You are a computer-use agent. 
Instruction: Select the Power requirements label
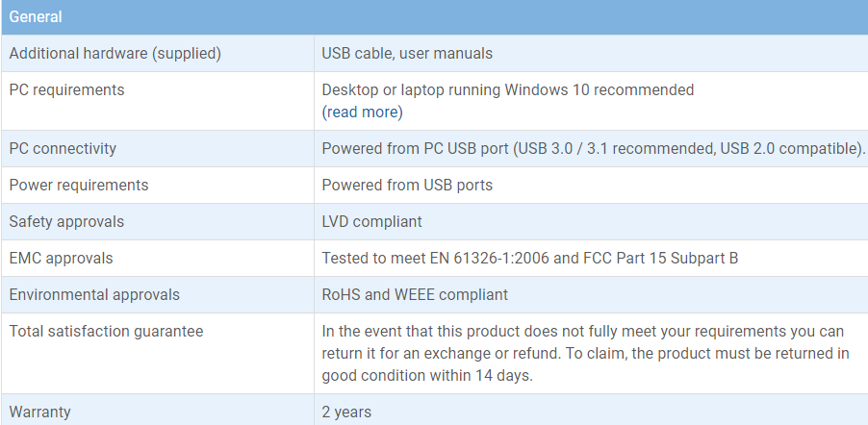[x=79, y=185]
